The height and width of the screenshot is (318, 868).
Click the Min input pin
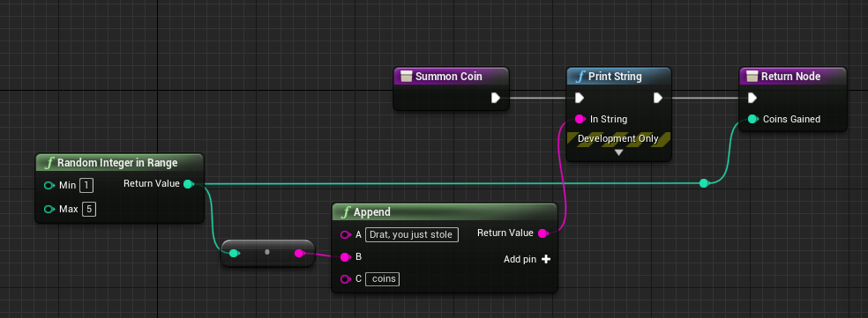point(49,185)
